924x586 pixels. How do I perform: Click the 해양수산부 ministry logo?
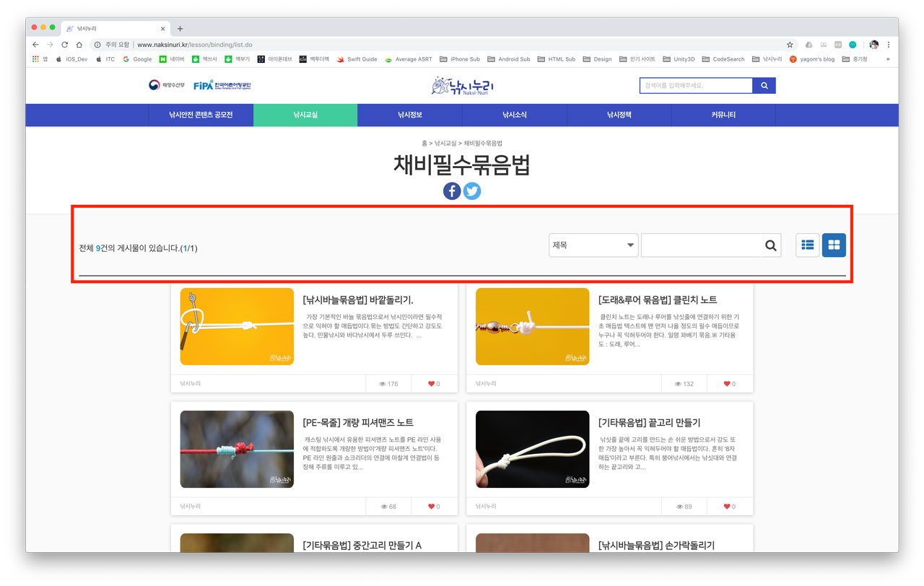(x=167, y=84)
